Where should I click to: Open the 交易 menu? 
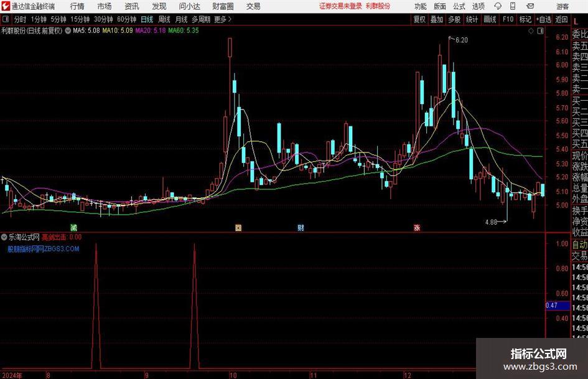pos(253,6)
